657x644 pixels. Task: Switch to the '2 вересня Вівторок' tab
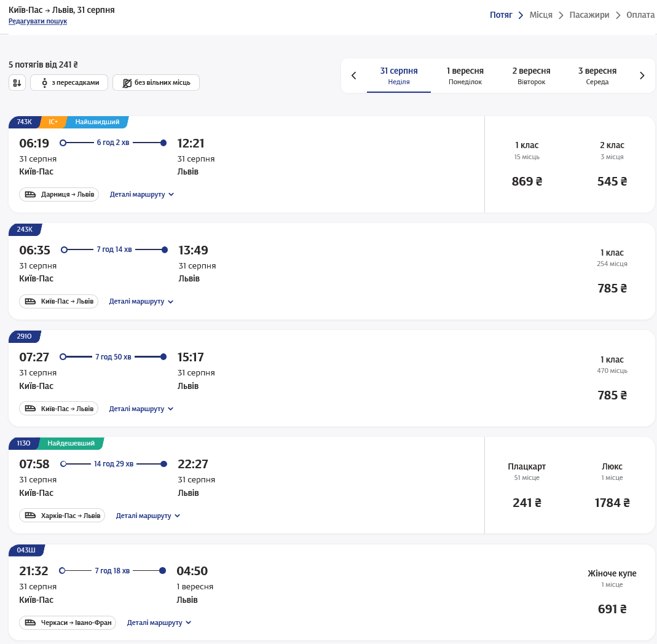(531, 76)
